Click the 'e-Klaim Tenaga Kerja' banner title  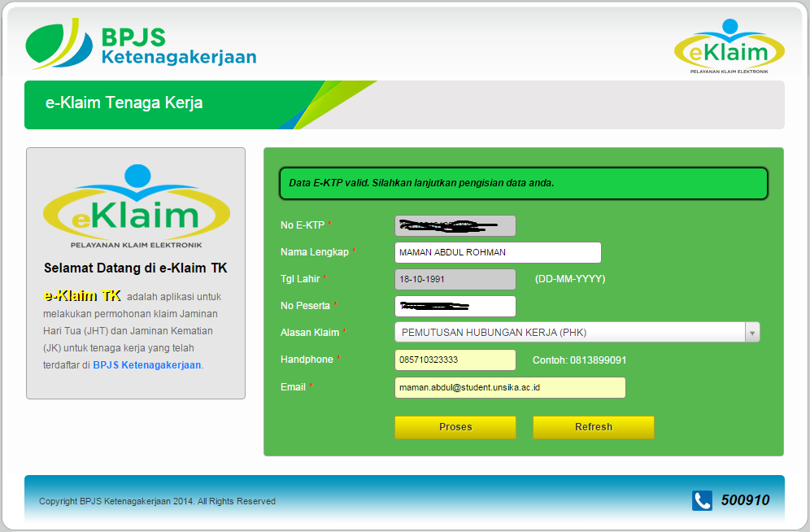pyautogui.click(x=124, y=102)
